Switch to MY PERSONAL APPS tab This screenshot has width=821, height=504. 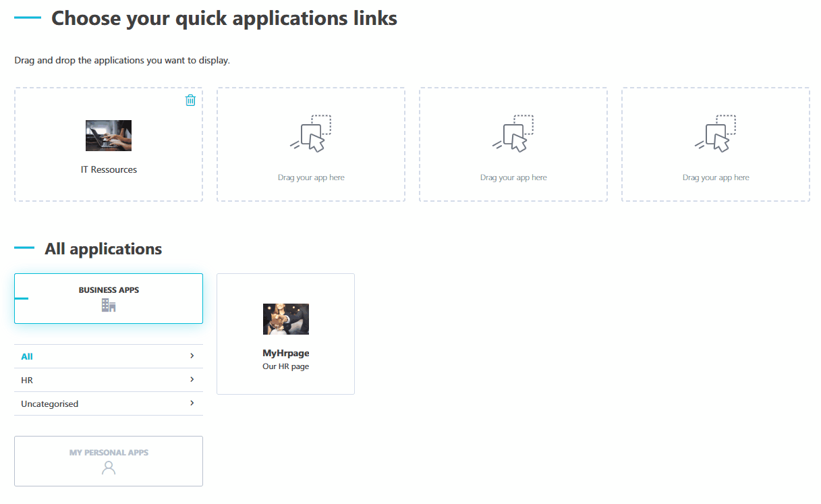(109, 461)
